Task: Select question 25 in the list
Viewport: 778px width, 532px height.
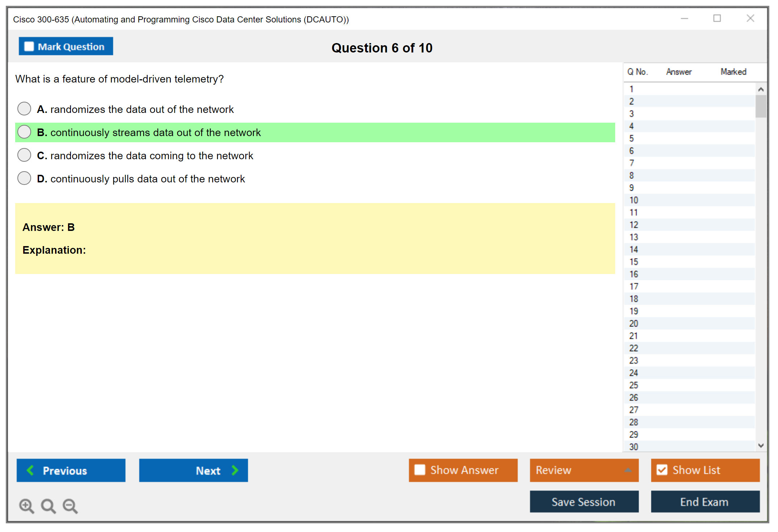Action: tap(634, 385)
